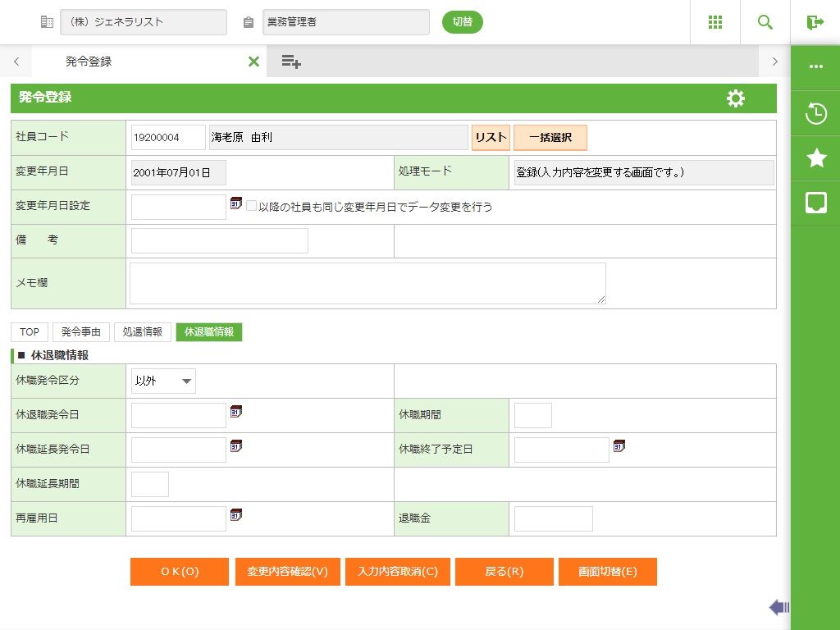Click the search magnifier icon
This screenshot has height=630, width=840.
(765, 22)
